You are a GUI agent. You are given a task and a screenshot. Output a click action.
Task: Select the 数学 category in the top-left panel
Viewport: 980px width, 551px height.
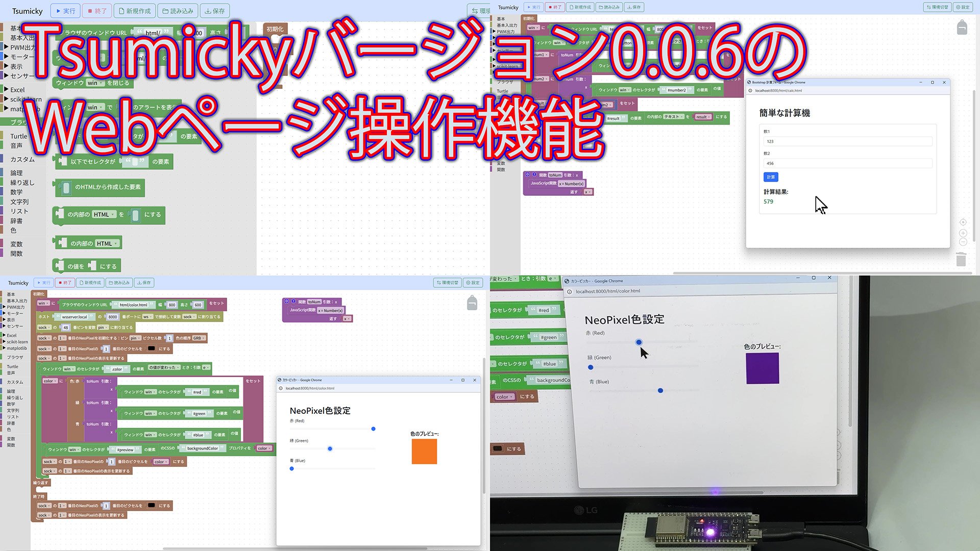(16, 192)
